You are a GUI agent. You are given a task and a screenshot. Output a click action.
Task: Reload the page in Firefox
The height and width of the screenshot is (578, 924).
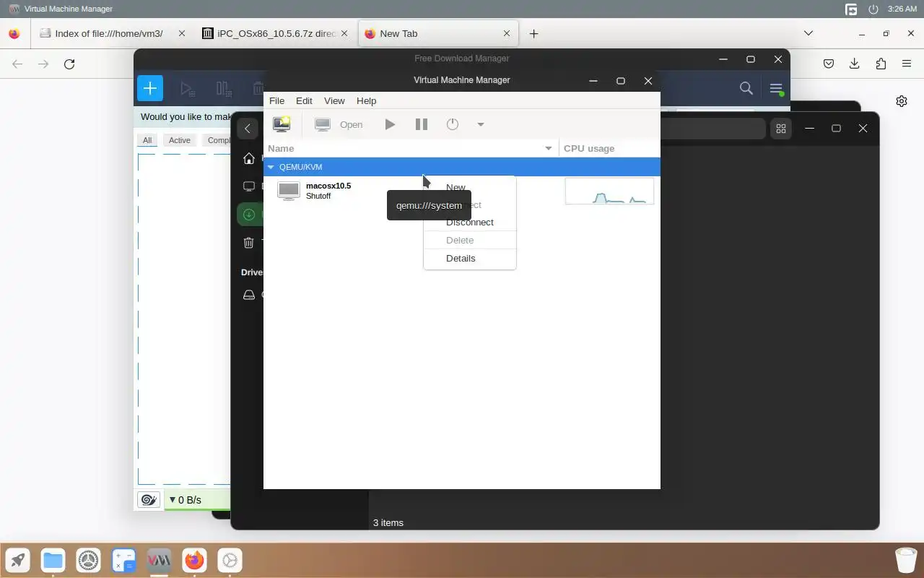[69, 64]
